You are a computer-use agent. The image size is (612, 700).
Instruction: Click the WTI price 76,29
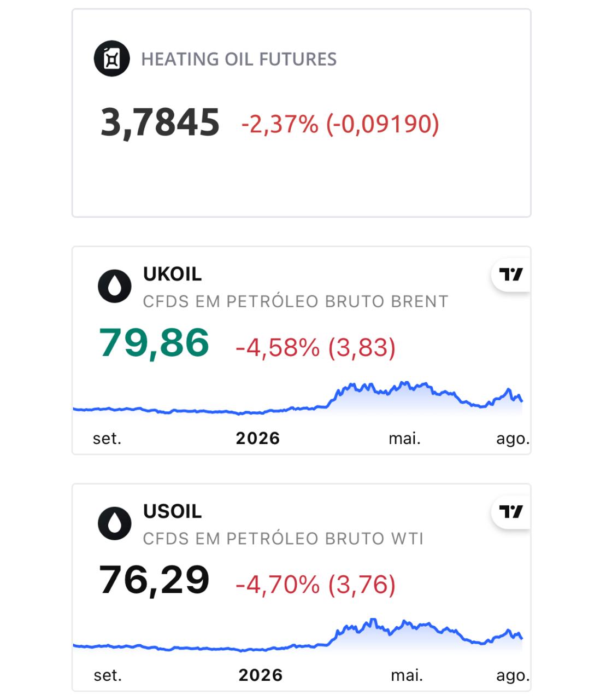pyautogui.click(x=154, y=580)
